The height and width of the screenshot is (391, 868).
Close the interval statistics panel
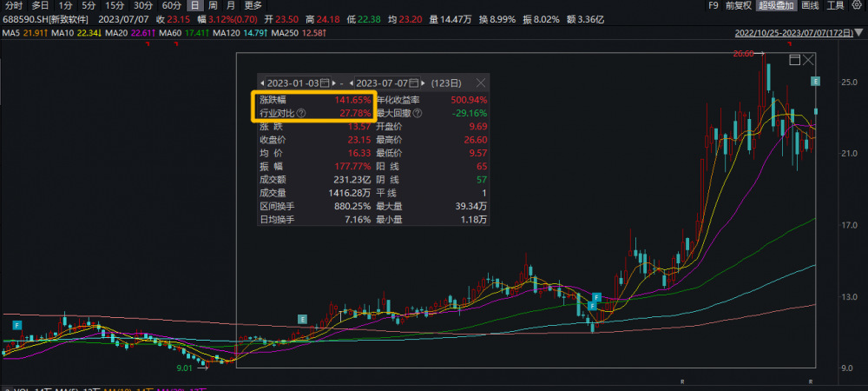[481, 83]
